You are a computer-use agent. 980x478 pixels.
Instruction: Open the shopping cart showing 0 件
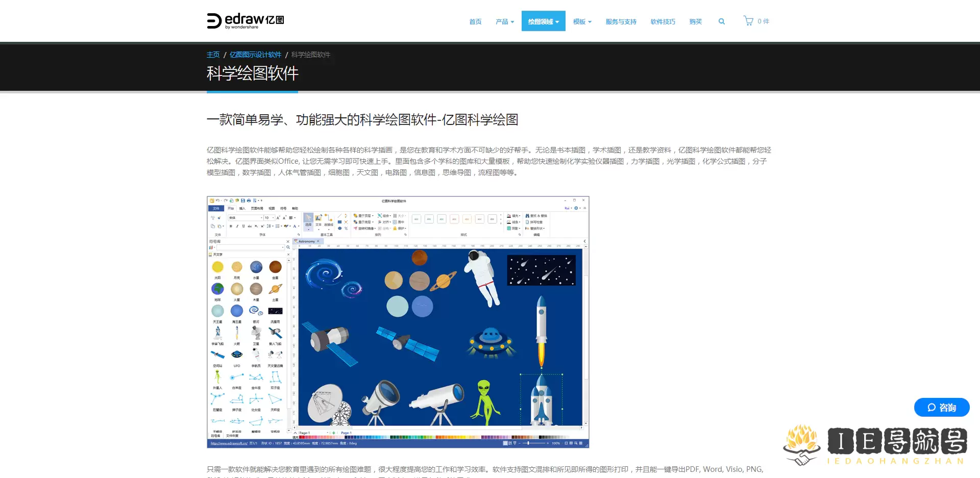point(756,21)
